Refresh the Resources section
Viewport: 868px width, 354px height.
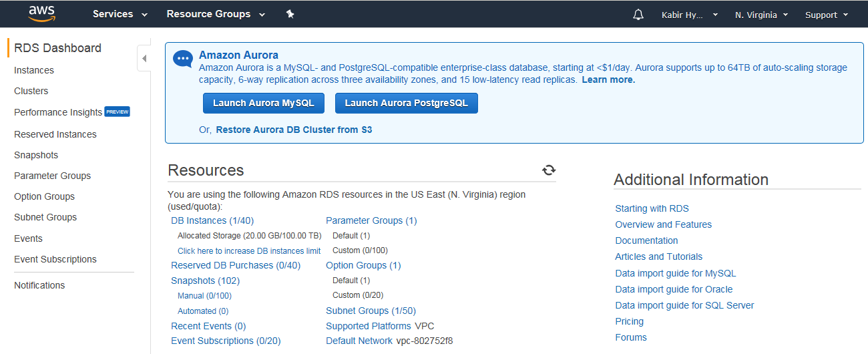click(549, 170)
